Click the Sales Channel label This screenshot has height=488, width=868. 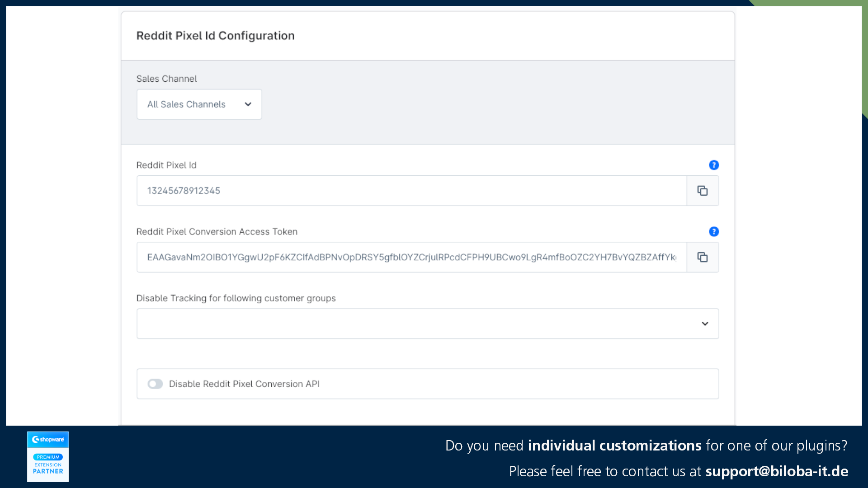point(167,79)
